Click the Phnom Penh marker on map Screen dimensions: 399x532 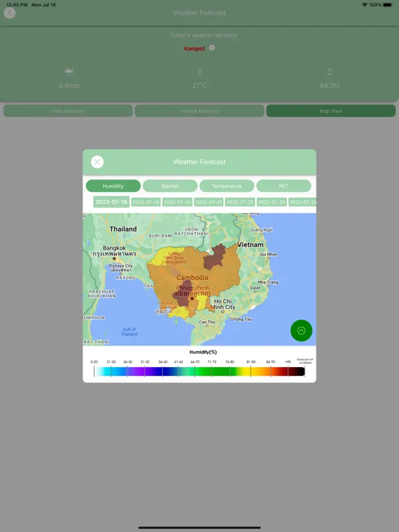click(x=192, y=299)
